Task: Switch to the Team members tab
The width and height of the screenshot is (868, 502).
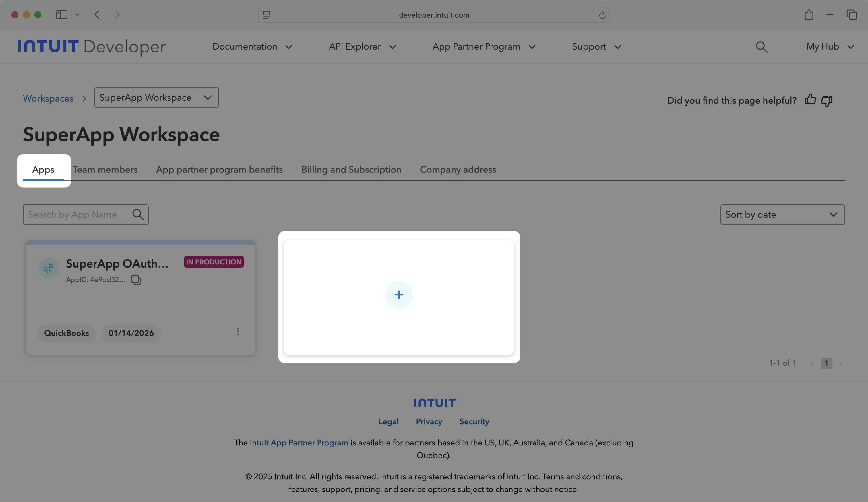Action: [105, 170]
